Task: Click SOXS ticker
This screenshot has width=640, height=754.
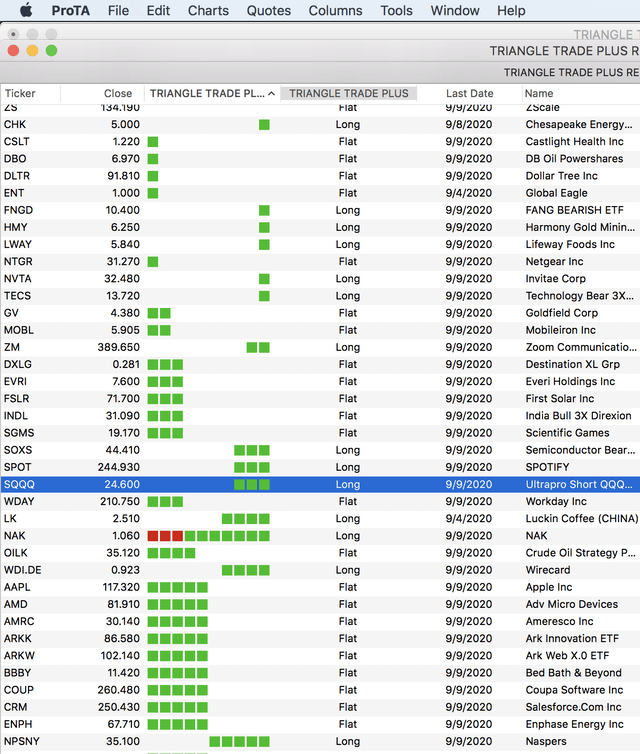Action: pos(18,450)
